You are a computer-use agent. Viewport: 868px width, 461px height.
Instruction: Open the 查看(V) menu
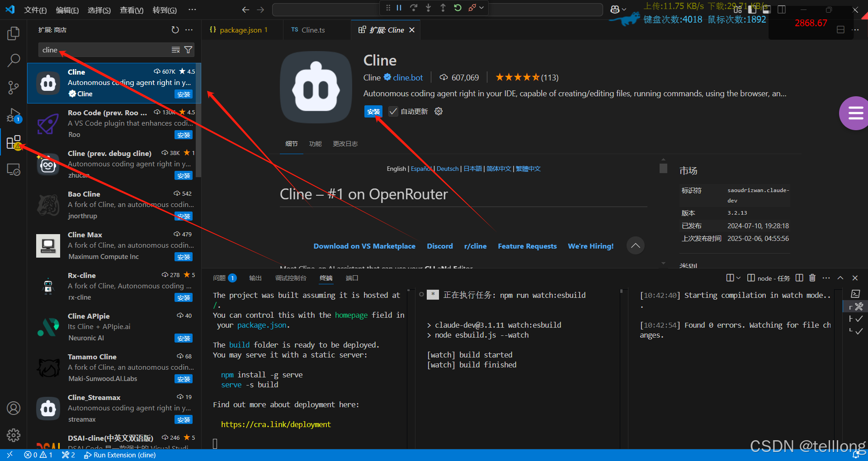click(132, 10)
